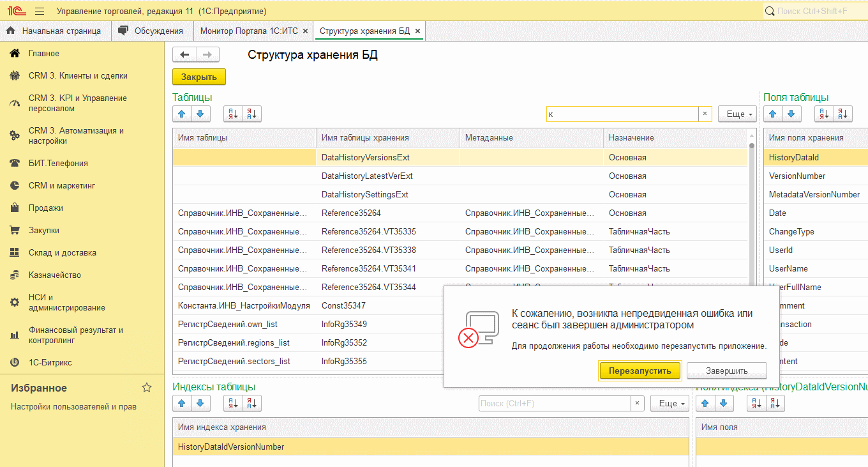Click Завершить in the error dialog
Image resolution: width=868 pixels, height=467 pixels.
[x=726, y=371]
